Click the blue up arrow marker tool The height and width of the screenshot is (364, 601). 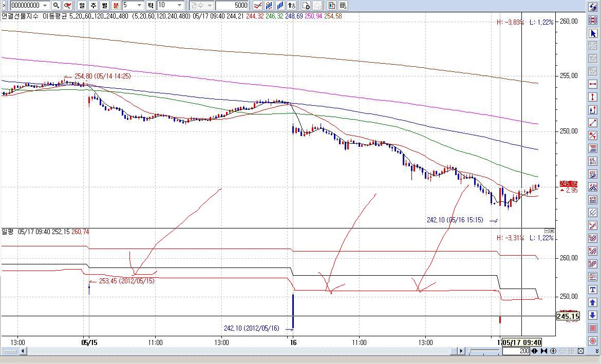click(593, 303)
